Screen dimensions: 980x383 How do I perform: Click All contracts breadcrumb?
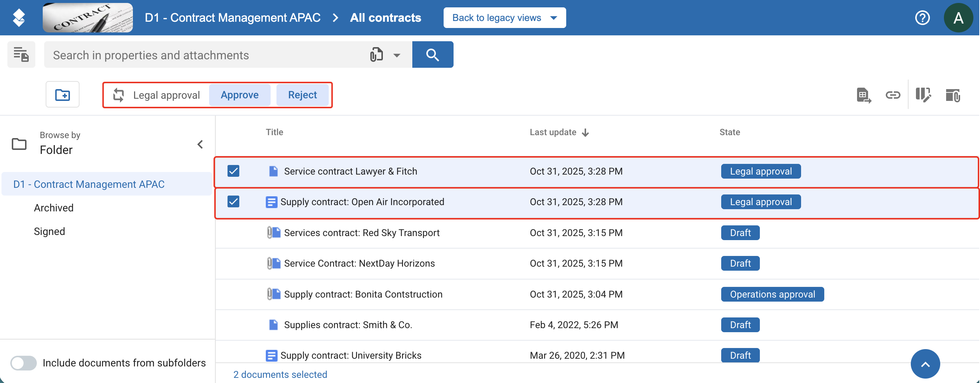pos(385,18)
